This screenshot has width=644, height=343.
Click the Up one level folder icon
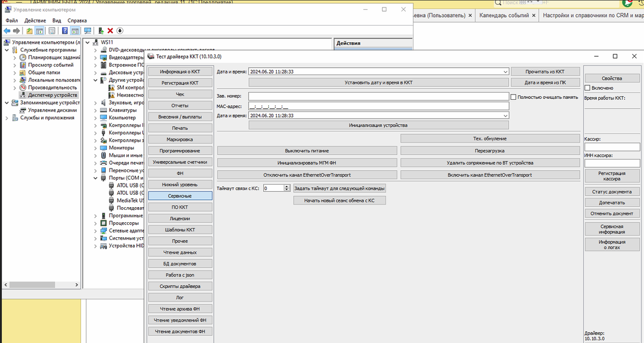coord(30,31)
